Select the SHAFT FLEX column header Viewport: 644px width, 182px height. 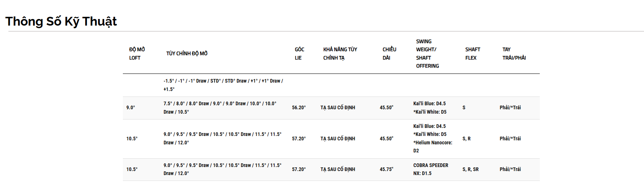pyautogui.click(x=472, y=53)
